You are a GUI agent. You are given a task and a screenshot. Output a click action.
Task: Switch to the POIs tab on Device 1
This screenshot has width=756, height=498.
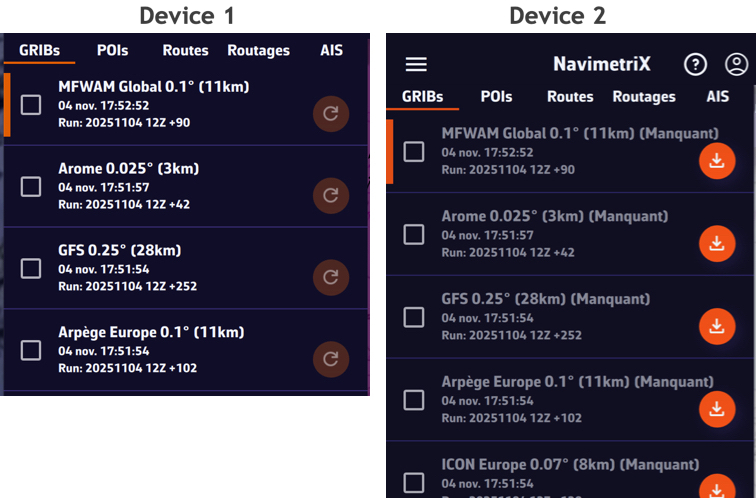(112, 50)
